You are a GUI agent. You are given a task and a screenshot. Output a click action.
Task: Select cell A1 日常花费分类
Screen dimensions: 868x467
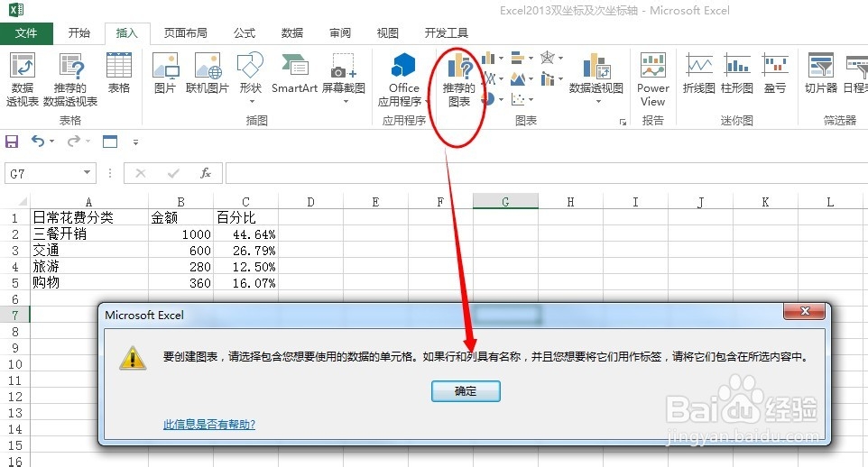coord(89,217)
